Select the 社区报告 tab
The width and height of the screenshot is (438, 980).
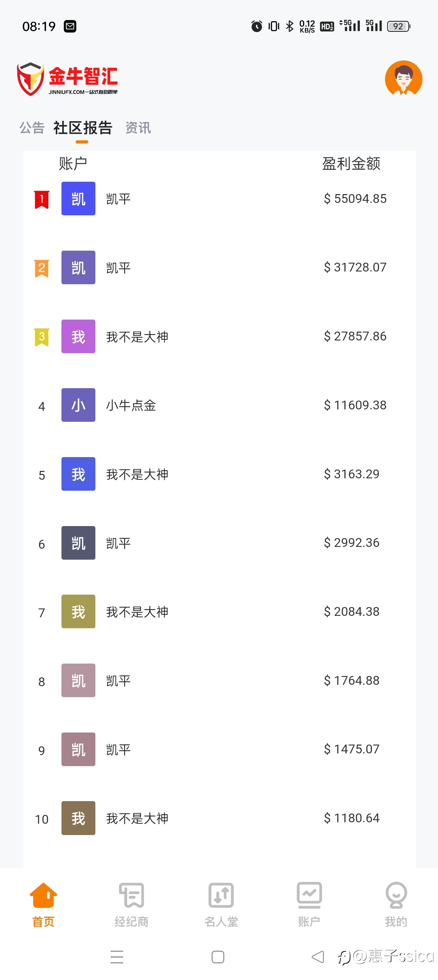click(x=83, y=127)
